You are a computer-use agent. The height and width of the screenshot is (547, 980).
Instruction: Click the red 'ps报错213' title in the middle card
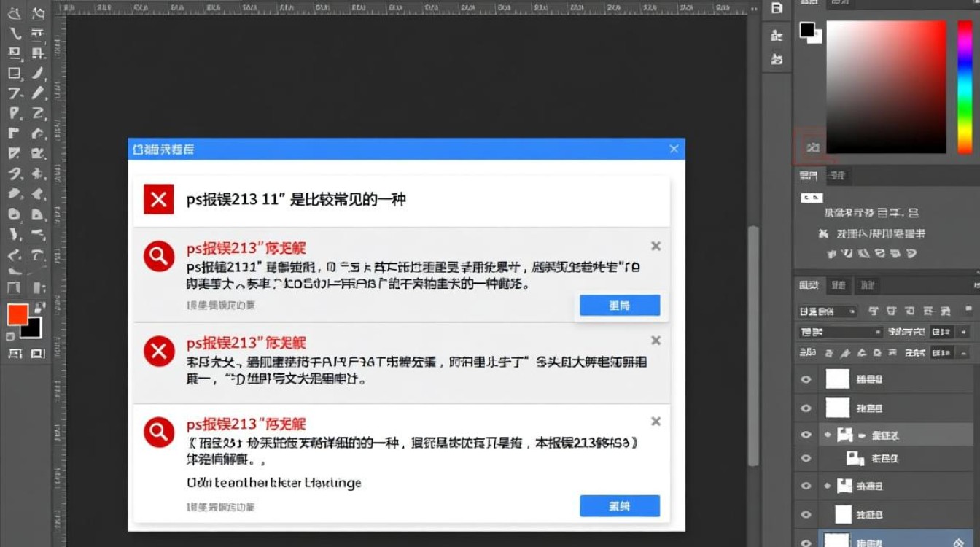pos(246,343)
